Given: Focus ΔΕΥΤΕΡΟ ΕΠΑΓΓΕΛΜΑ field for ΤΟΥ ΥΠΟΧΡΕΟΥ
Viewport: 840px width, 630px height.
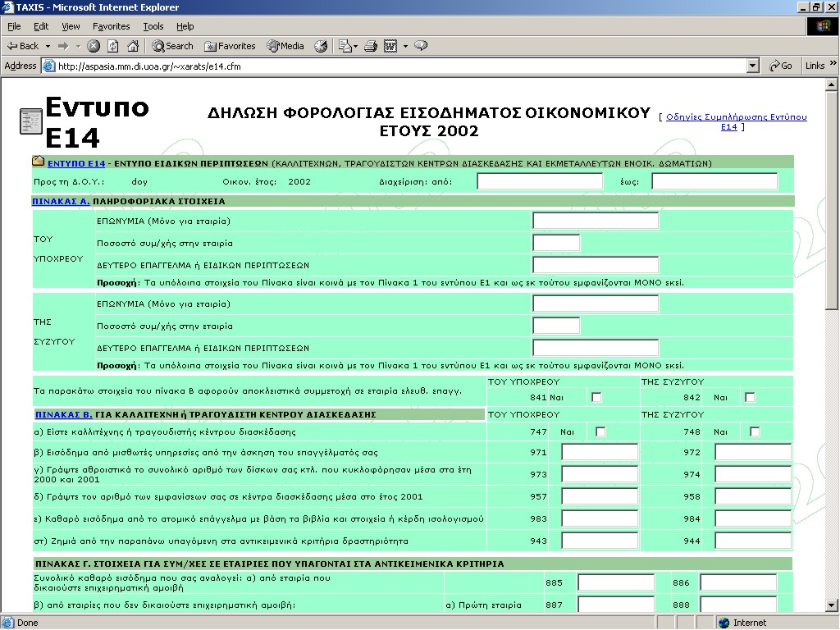Looking at the screenshot, I should pos(596,265).
